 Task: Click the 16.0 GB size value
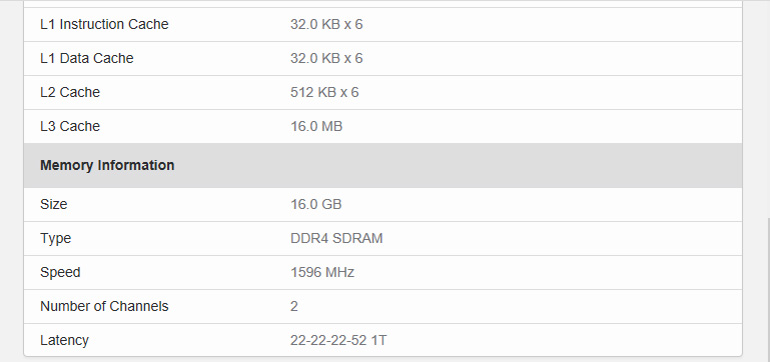pos(316,204)
